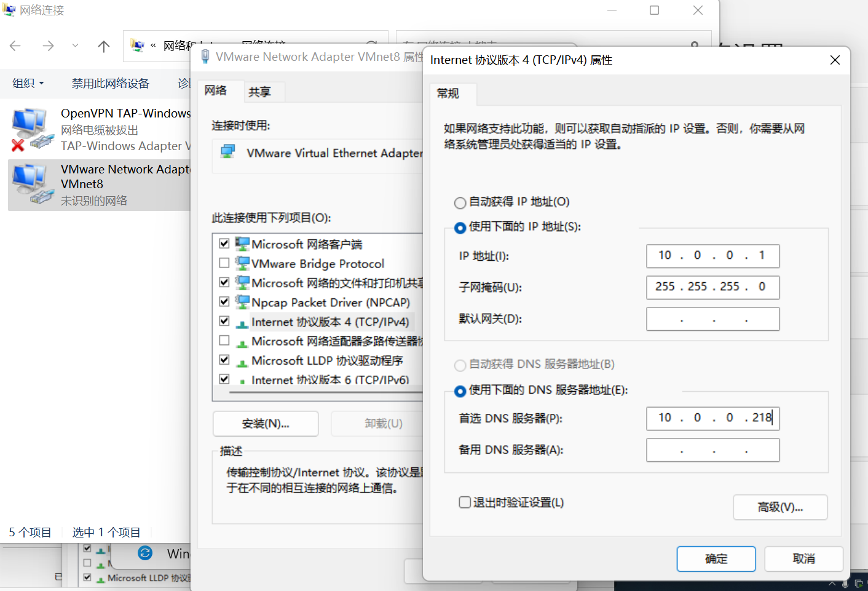Screen dimensions: 868x591
Task: Check 退出时验证设置 option
Action: pos(465,502)
